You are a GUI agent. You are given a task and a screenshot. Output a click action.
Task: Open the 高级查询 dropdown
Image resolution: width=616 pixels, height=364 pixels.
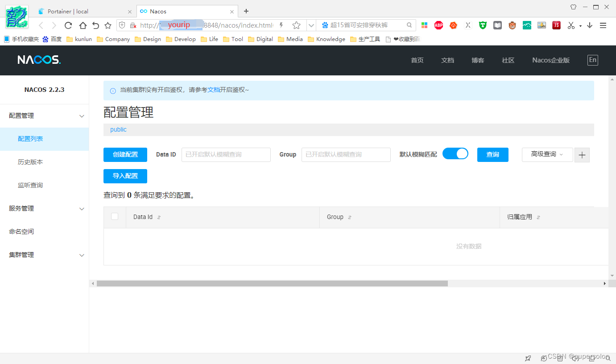point(547,154)
